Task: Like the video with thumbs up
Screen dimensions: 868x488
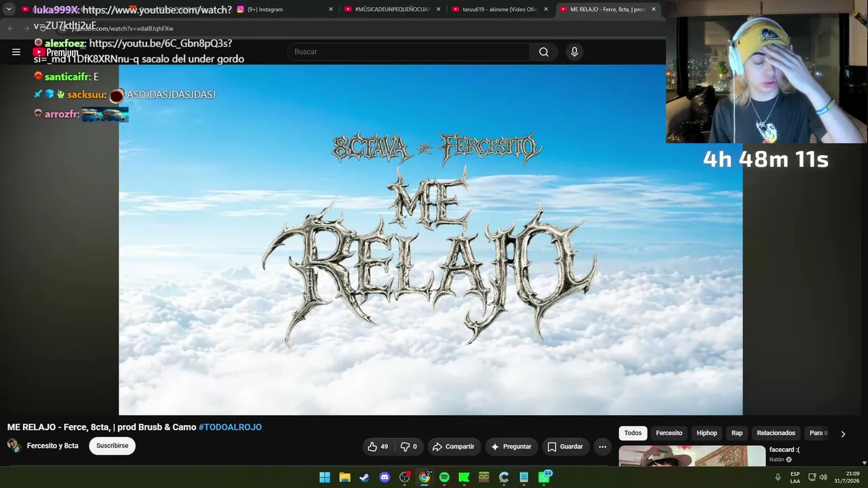Action: coord(378,447)
